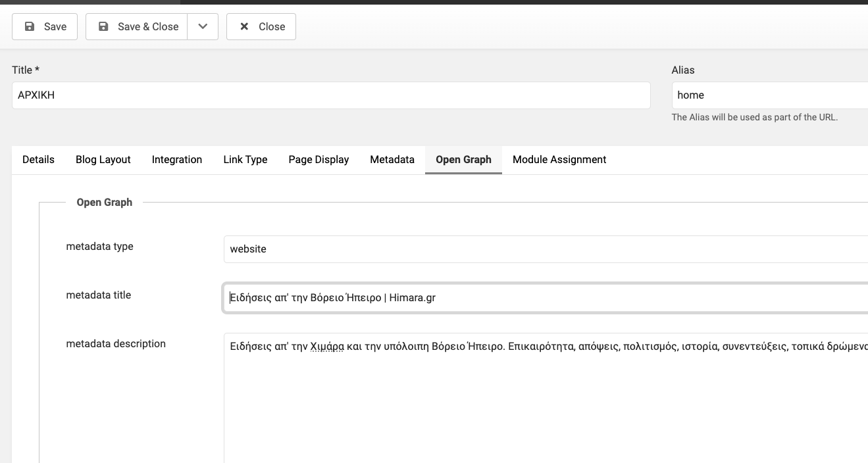Select the Open Graph tab
Image resolution: width=868 pixels, height=463 pixels.
click(463, 160)
